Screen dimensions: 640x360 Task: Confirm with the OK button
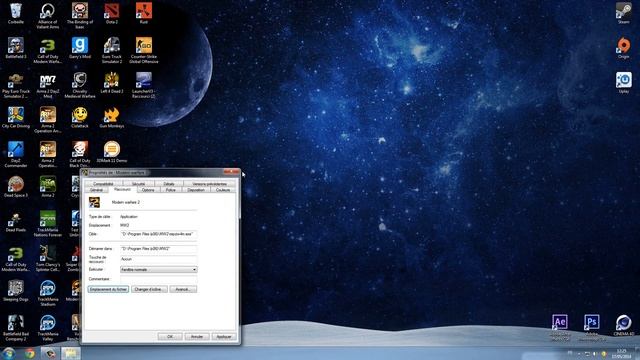point(170,336)
